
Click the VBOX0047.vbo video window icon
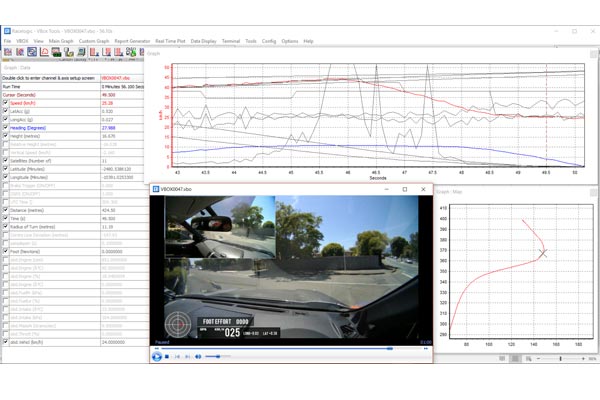point(156,189)
